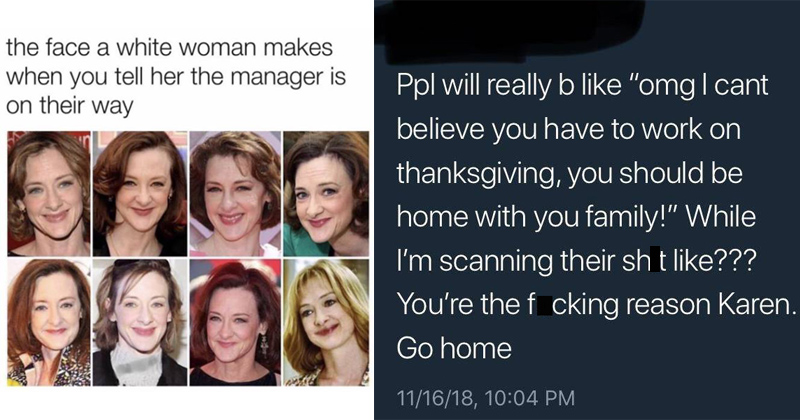The width and height of the screenshot is (800, 420).
Task: Click the photo with pink top and lavender backdrop
Action: pos(235,194)
